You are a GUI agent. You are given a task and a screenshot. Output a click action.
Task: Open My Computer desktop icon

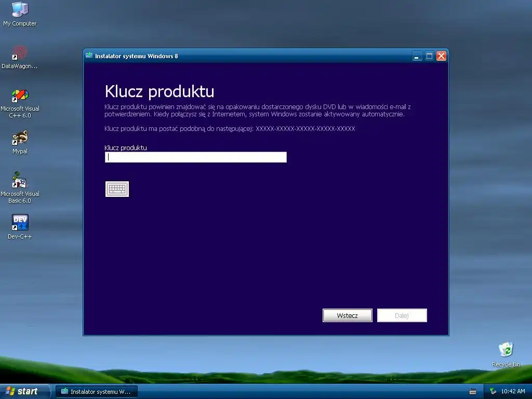[x=20, y=14]
